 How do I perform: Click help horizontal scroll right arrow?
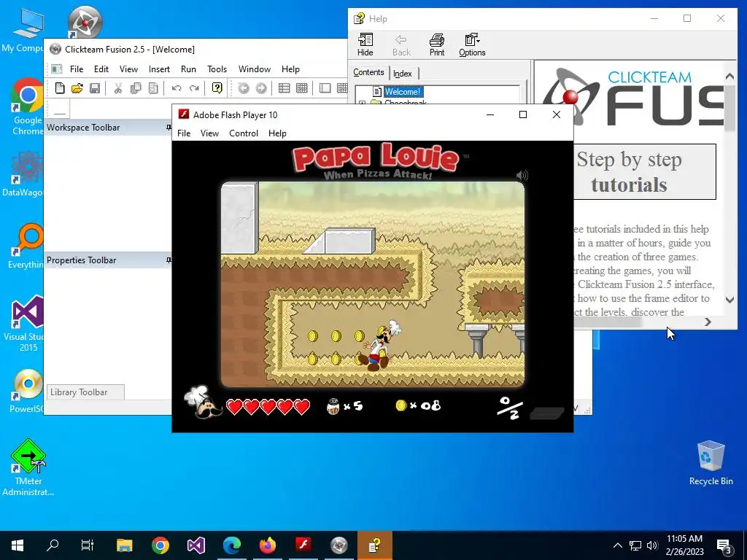tap(708, 322)
